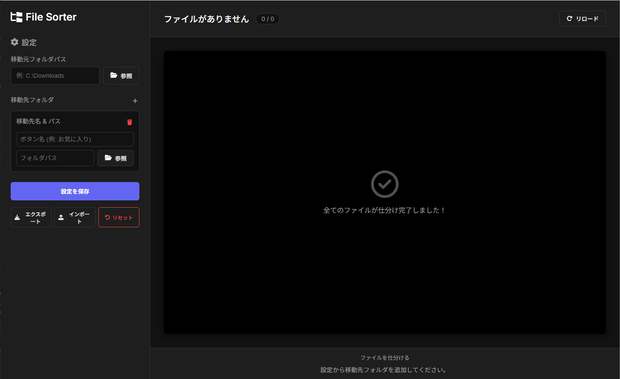Image resolution: width=620 pixels, height=379 pixels.
Task: Export settings with the エクスポート button
Action: point(31,217)
